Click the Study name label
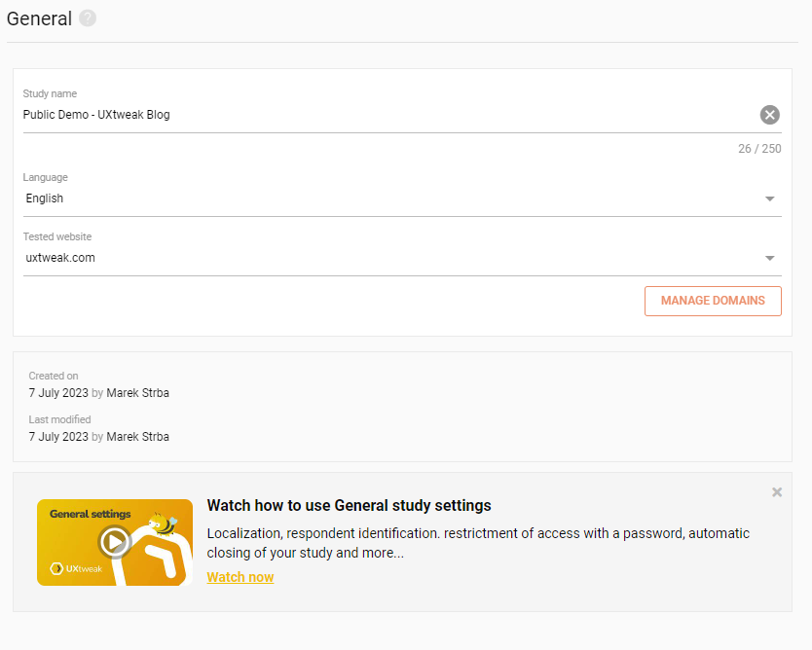This screenshot has width=812, height=650. (x=50, y=93)
